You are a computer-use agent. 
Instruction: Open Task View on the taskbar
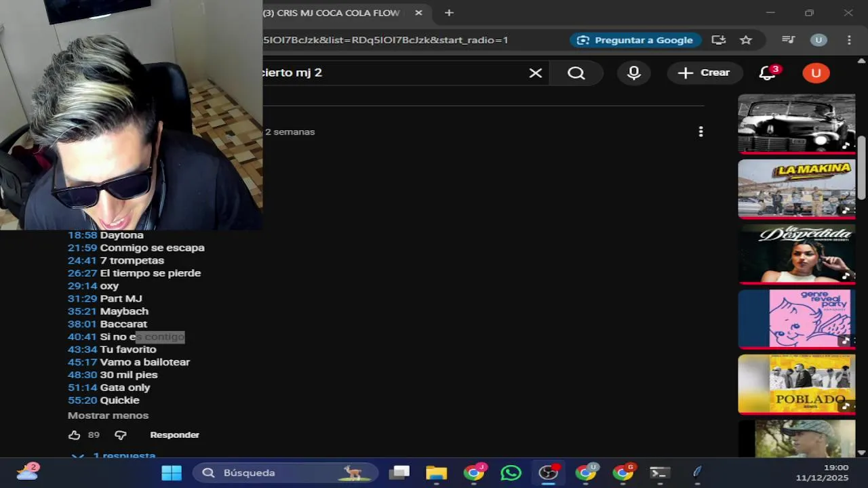pos(399,472)
